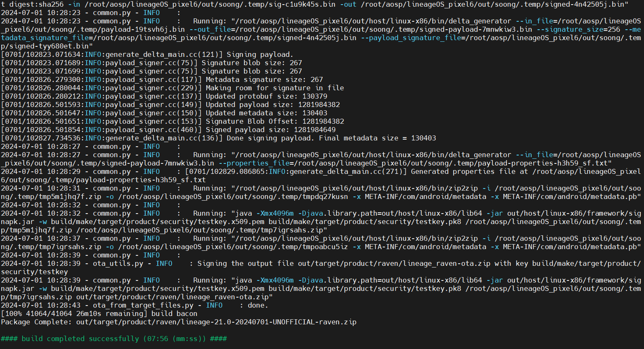
Task: Click 'Metadata signature size: 267' message
Action: pos(264,79)
